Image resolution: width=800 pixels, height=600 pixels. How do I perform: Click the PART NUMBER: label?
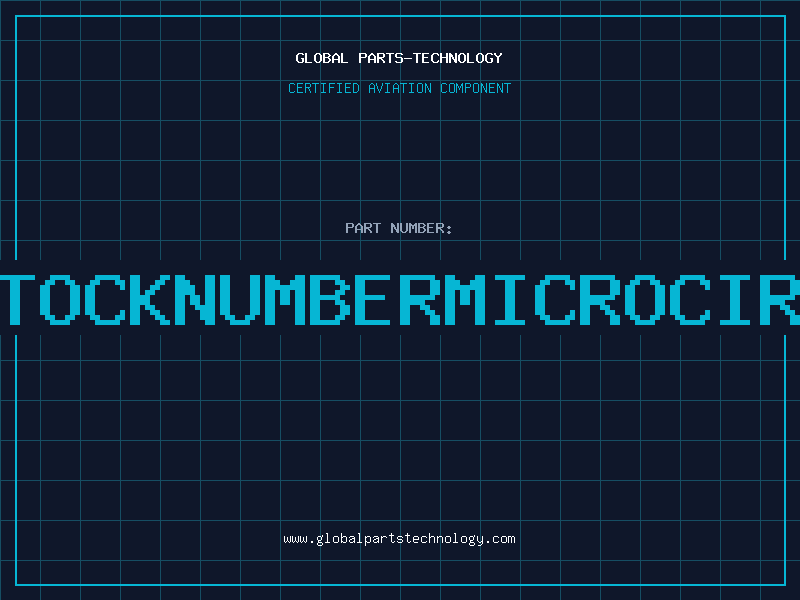click(399, 228)
